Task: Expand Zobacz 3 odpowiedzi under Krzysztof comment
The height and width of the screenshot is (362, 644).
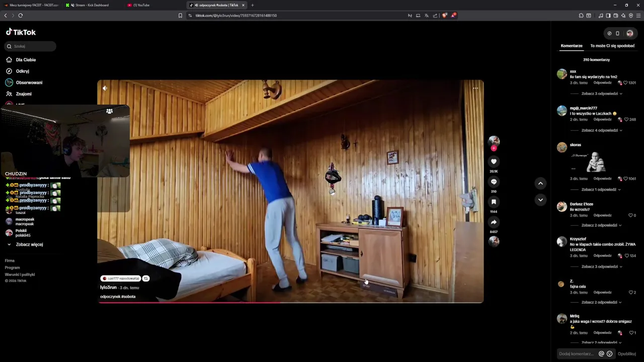Action: pos(602,266)
